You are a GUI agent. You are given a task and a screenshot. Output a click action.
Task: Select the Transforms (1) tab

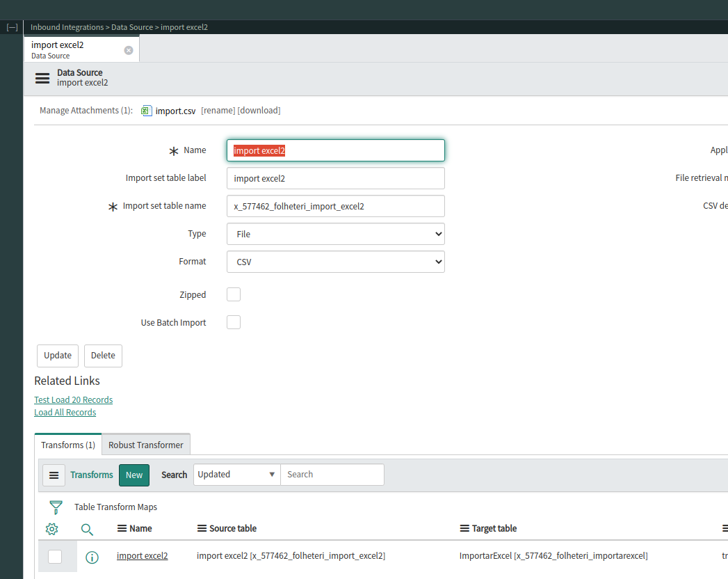tap(68, 445)
